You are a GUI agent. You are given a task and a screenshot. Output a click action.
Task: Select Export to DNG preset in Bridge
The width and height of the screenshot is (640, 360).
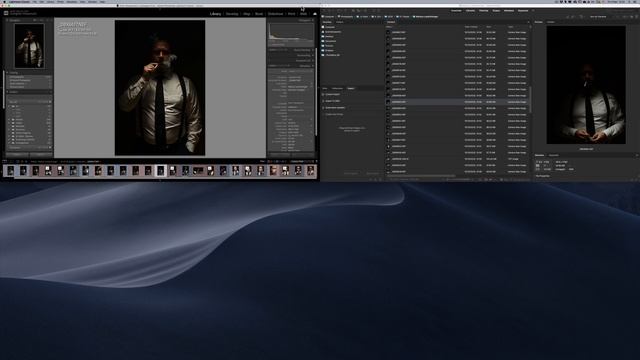pos(332,101)
